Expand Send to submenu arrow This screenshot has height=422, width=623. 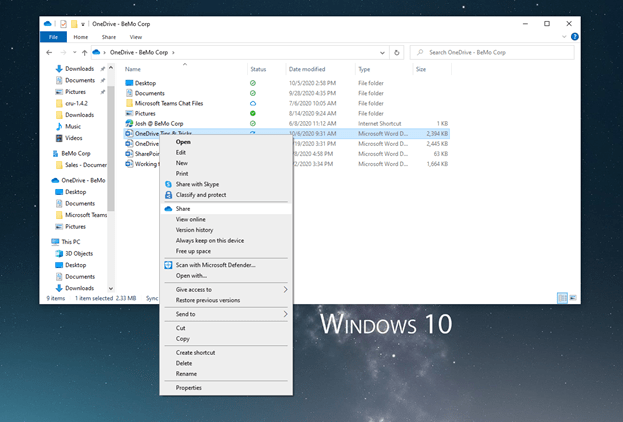click(x=285, y=314)
